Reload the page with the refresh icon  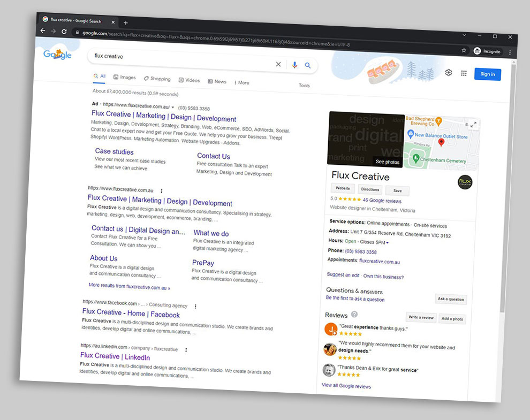tap(64, 32)
